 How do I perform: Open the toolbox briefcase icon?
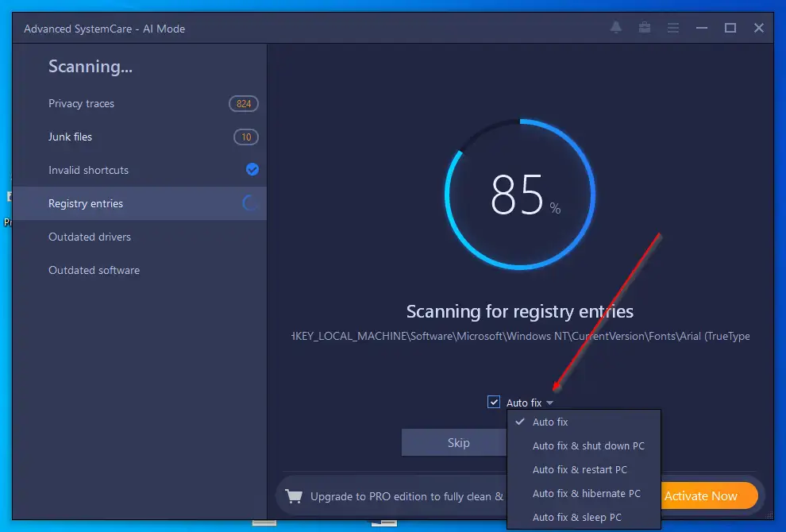pos(645,28)
